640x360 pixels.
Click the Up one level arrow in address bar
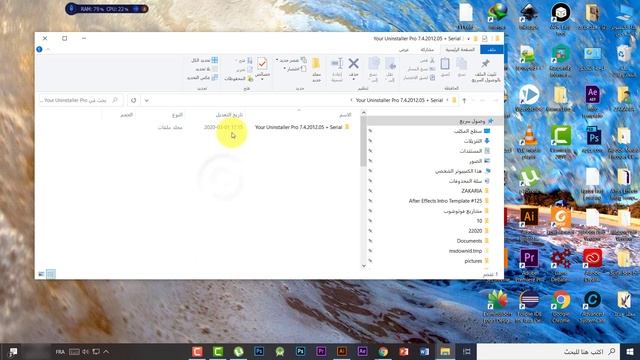(464, 100)
